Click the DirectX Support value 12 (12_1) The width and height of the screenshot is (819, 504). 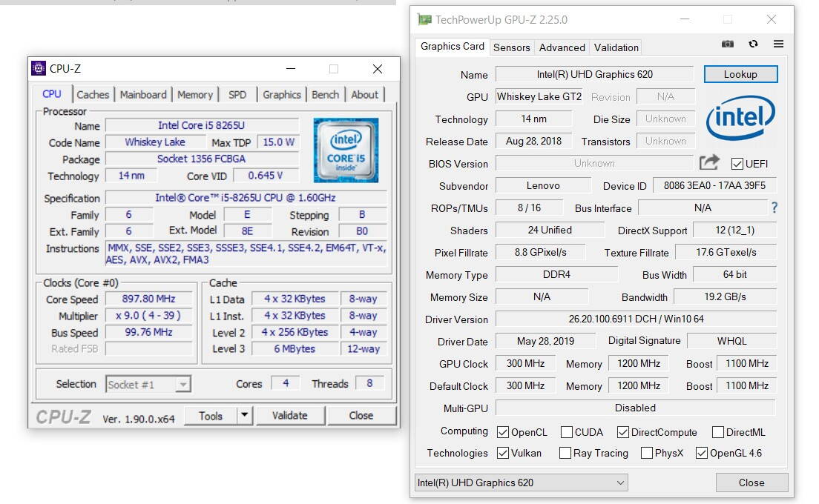(x=735, y=230)
